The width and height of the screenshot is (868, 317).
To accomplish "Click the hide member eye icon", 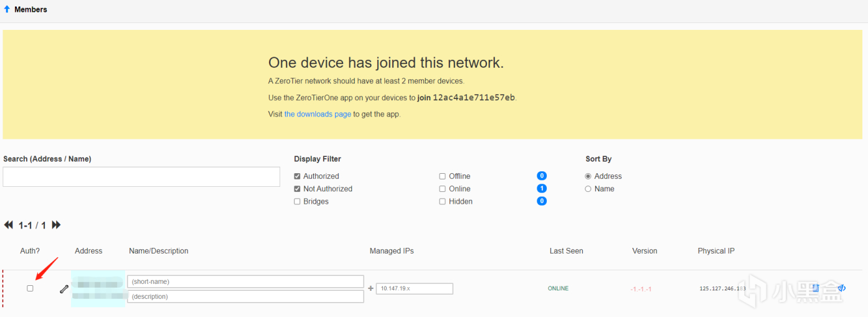I will click(x=841, y=288).
